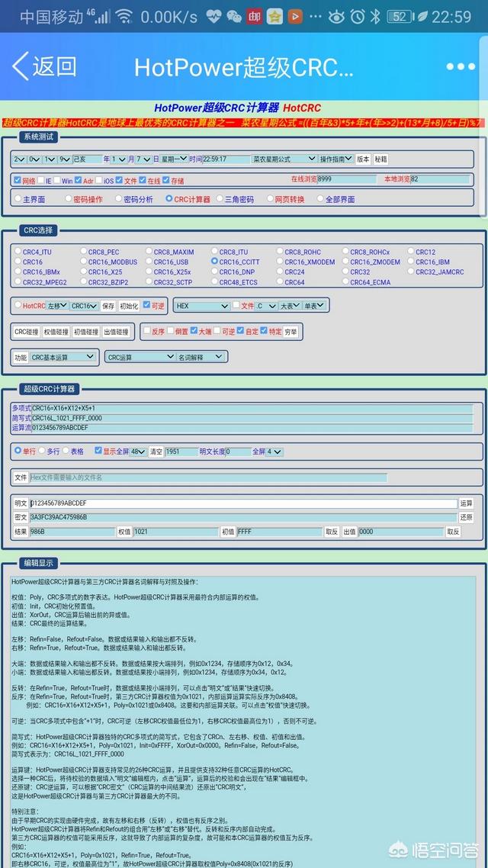Open the 左移 shift-direction dropdown
This screenshot has width=488, height=868.
58,306
